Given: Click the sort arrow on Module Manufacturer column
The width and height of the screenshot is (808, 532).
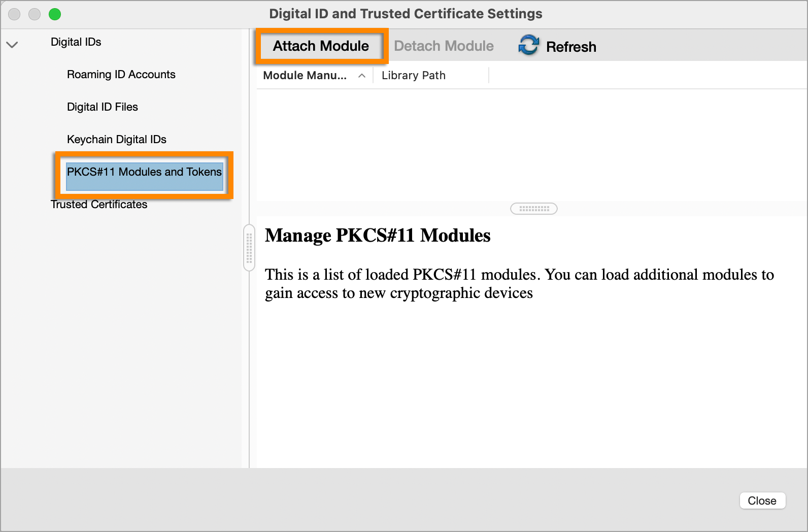Looking at the screenshot, I should pyautogui.click(x=361, y=75).
